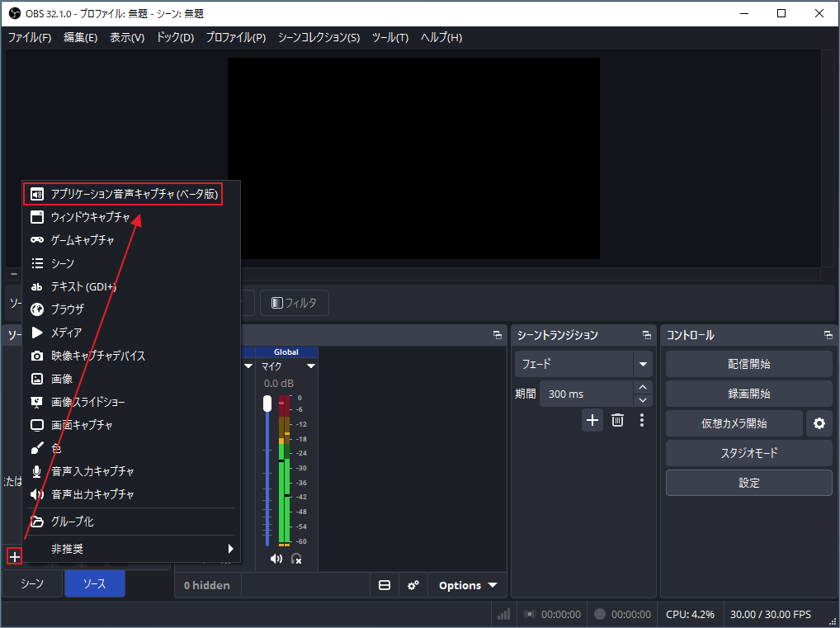Click the 300 ms duration field
This screenshot has width=840, height=628.
[x=586, y=394]
